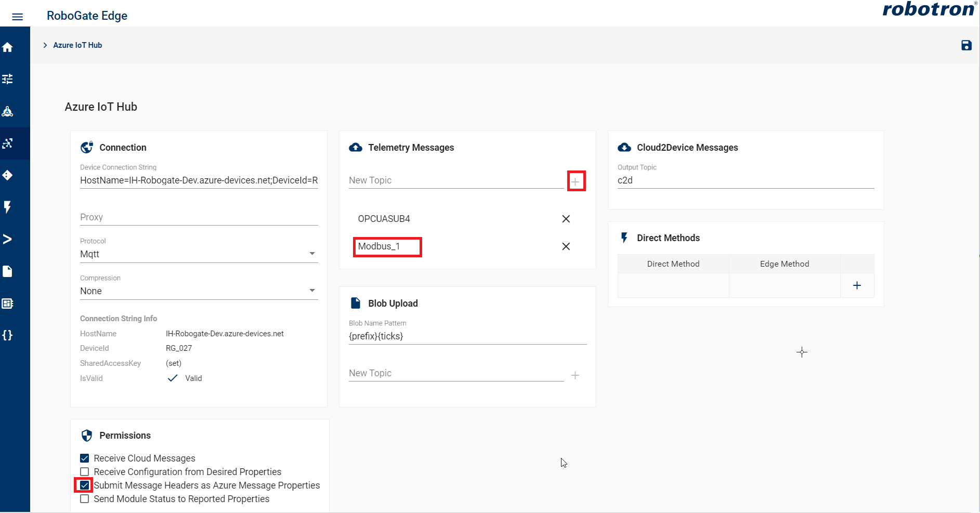The width and height of the screenshot is (980, 513).
Task: Select the Modbus_1 topic entry
Action: pyautogui.click(x=379, y=246)
